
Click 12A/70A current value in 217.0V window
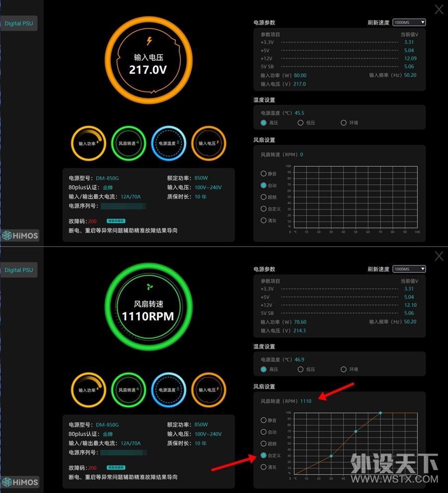[131, 197]
